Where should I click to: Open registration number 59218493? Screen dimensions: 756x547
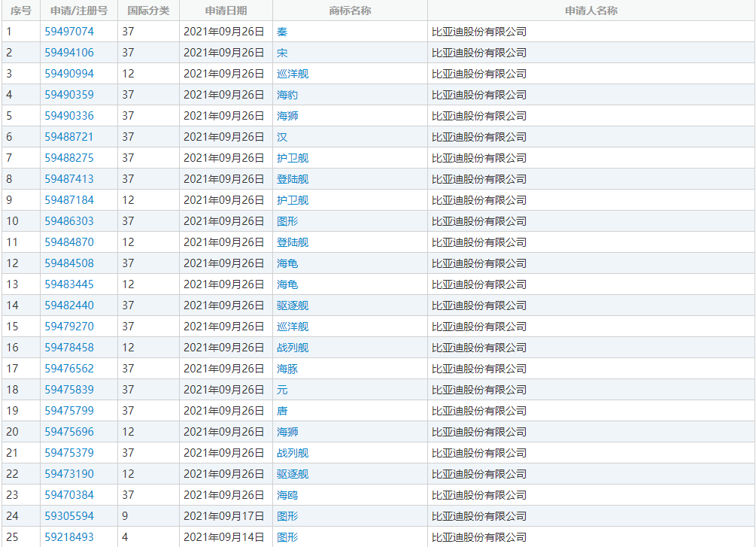(69, 537)
